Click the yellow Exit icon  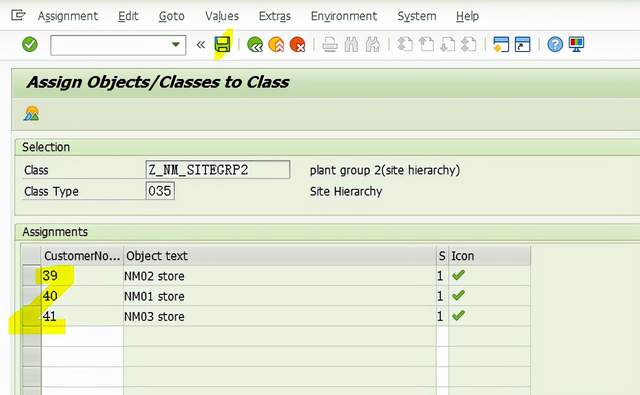click(x=276, y=44)
